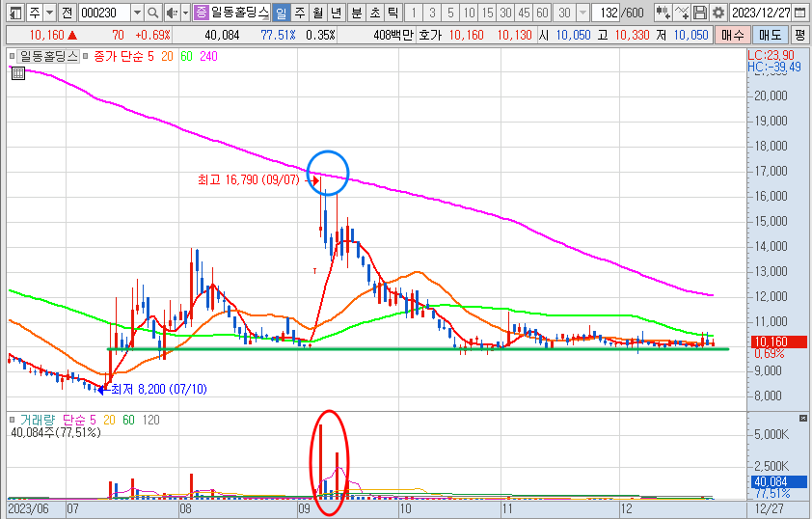Click the 132 candle count field
Screen dimensions: 812x519
coord(606,13)
